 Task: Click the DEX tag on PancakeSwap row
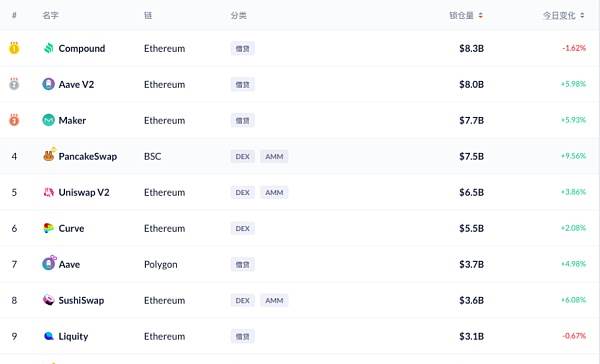[x=243, y=156]
